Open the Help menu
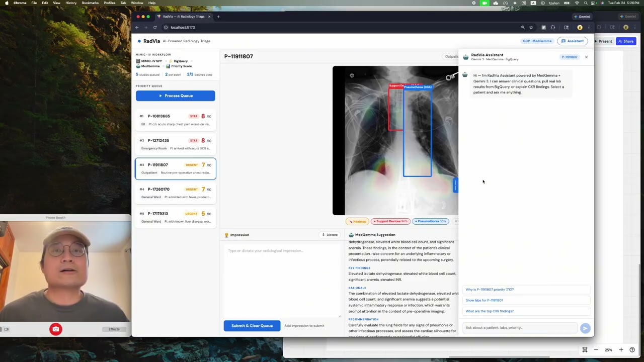644x362 pixels. [x=152, y=3]
